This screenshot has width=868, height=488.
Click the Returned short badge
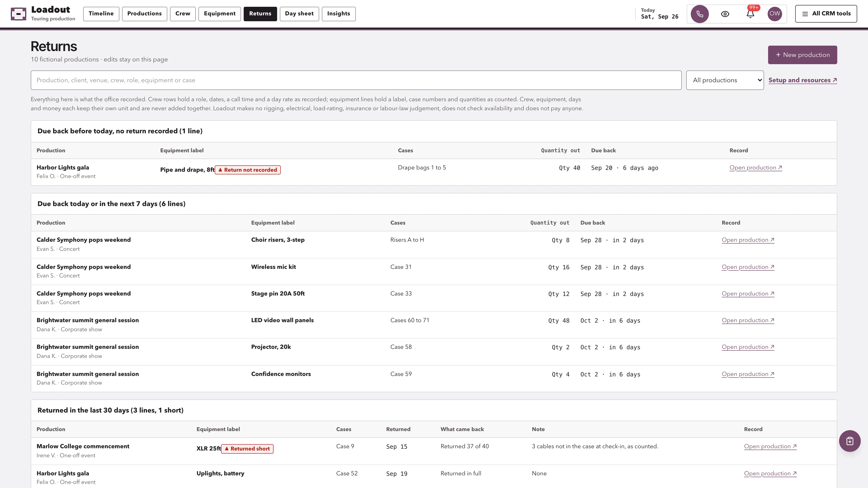coord(247,449)
